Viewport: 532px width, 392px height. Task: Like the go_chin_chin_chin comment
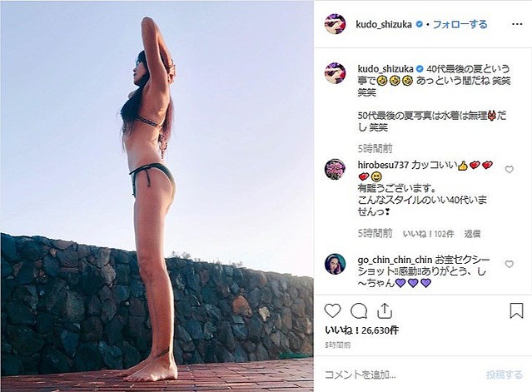(x=509, y=264)
